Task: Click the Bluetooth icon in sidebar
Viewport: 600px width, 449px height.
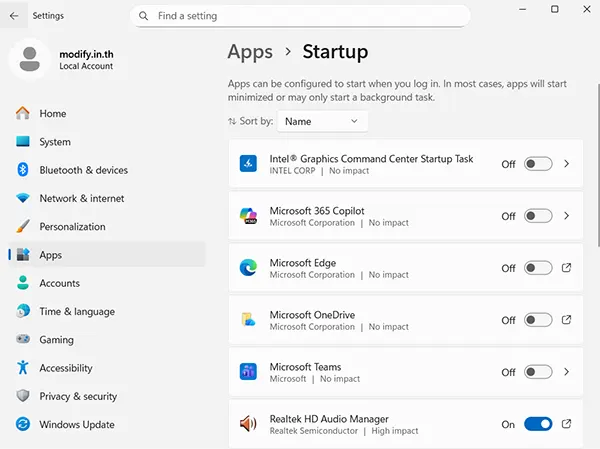Action: tap(23, 170)
